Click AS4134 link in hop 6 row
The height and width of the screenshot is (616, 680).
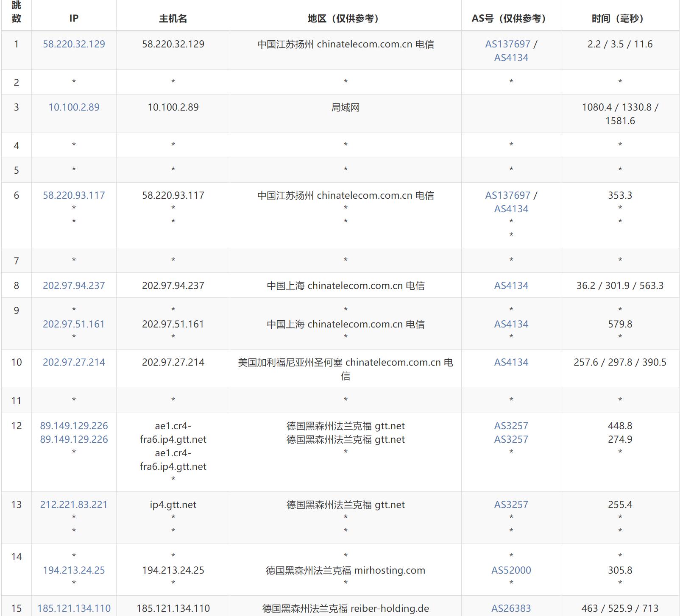(x=511, y=209)
